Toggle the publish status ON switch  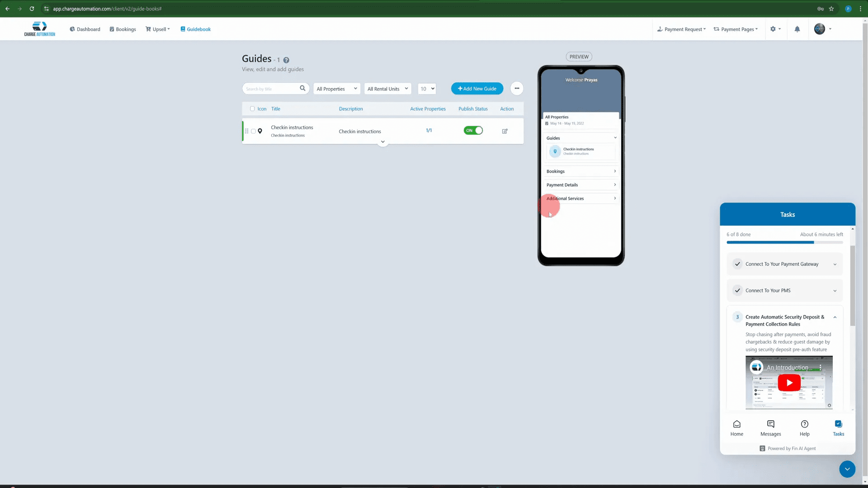473,130
